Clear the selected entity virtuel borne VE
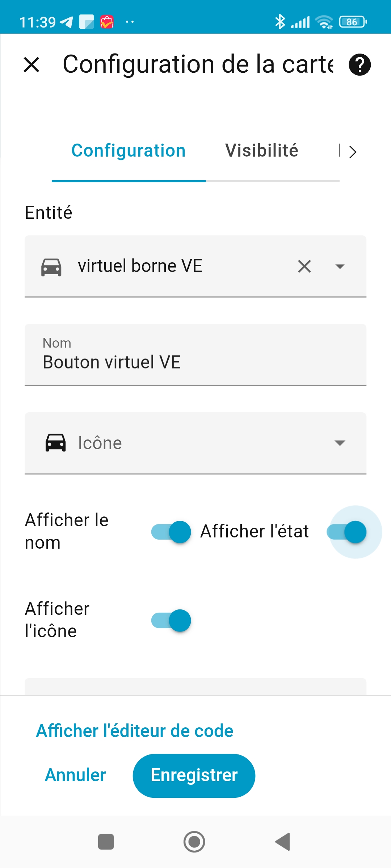391x868 pixels. pyautogui.click(x=304, y=267)
